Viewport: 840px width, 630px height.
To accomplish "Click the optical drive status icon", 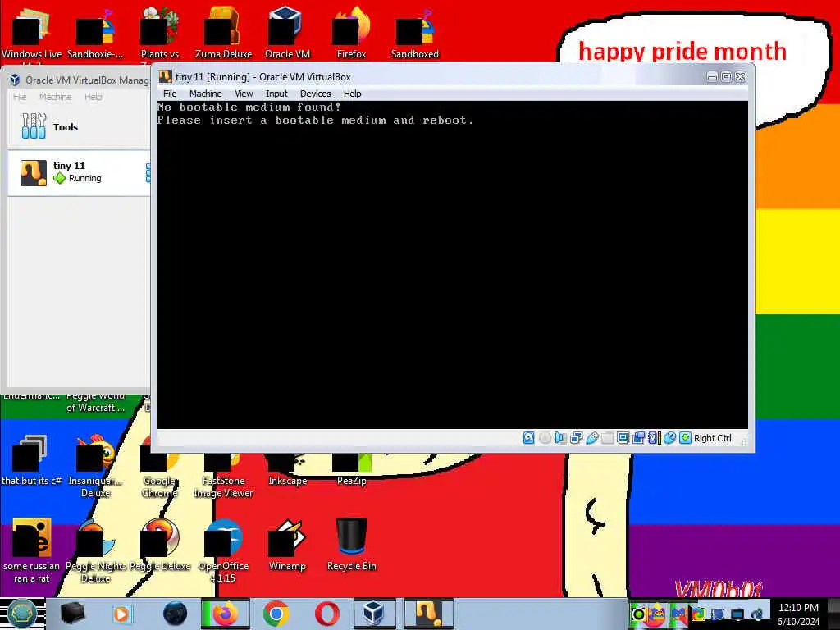I will click(545, 438).
